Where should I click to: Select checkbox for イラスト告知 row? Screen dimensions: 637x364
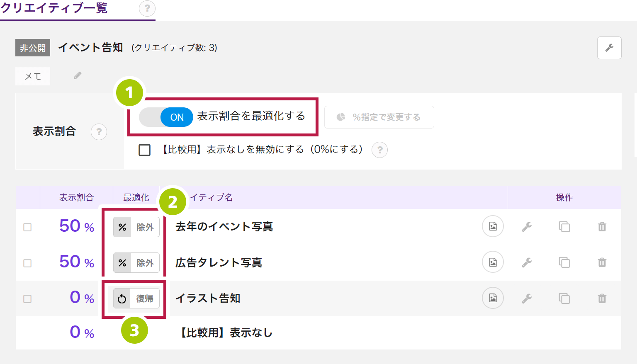click(27, 299)
